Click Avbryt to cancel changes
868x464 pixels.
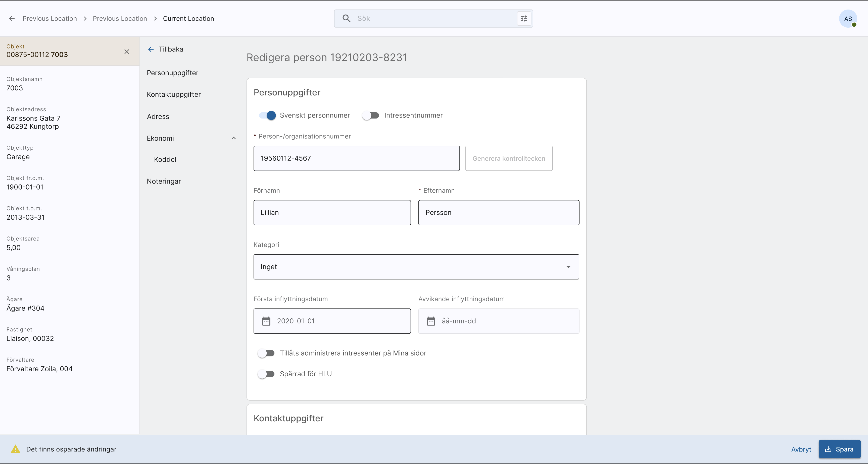(x=801, y=449)
